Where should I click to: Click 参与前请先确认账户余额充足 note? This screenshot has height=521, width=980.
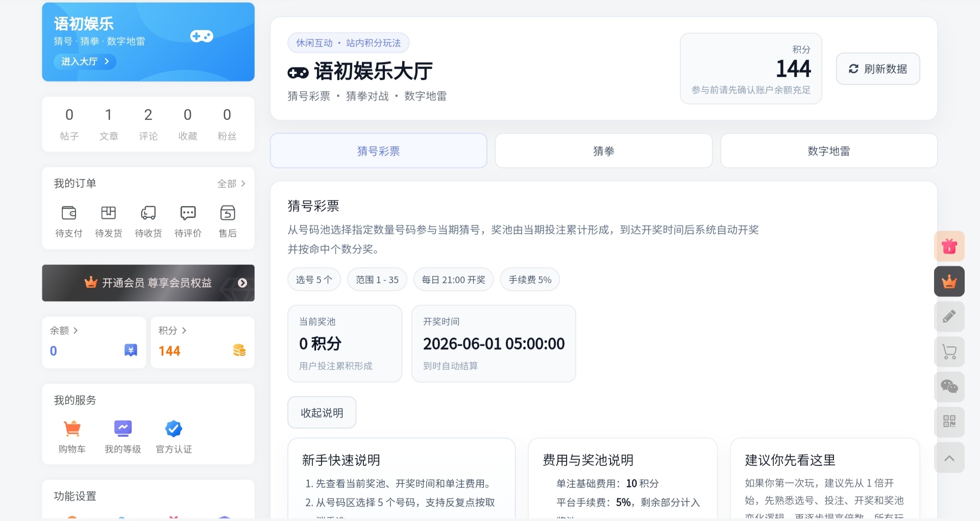751,90
